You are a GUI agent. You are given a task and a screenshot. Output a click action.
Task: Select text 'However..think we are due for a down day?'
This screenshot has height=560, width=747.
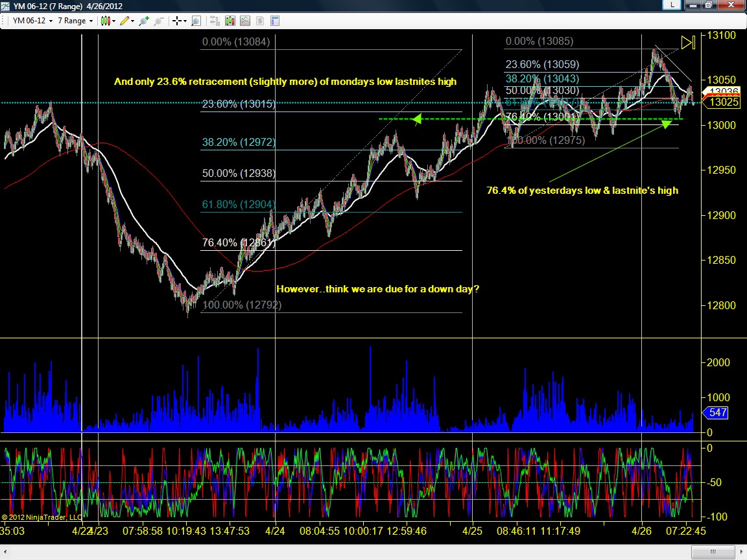coord(378,289)
